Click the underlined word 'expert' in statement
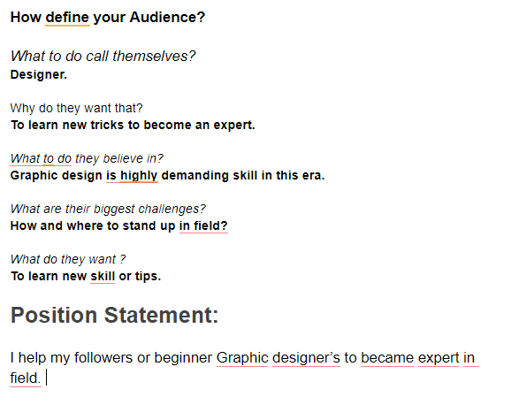 pos(439,358)
